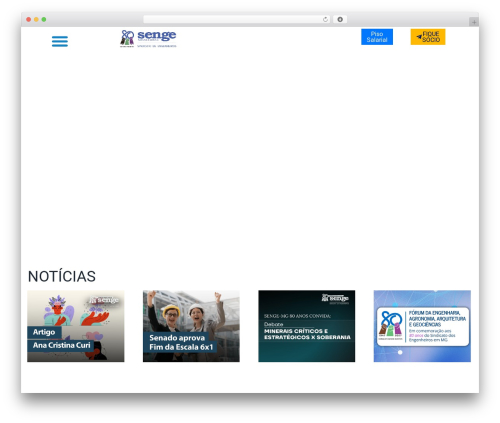Open the hamburger navigation menu
The height and width of the screenshot is (423, 500).
[60, 41]
